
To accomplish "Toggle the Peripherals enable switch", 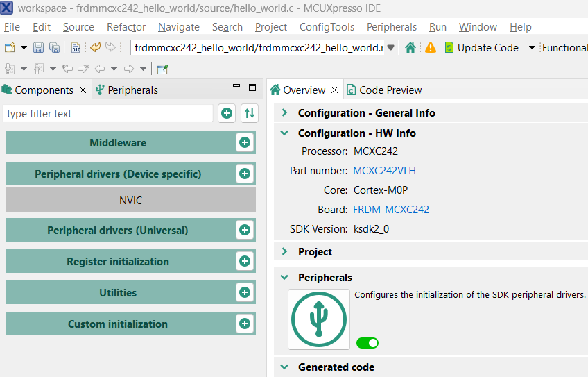I will tap(367, 343).
